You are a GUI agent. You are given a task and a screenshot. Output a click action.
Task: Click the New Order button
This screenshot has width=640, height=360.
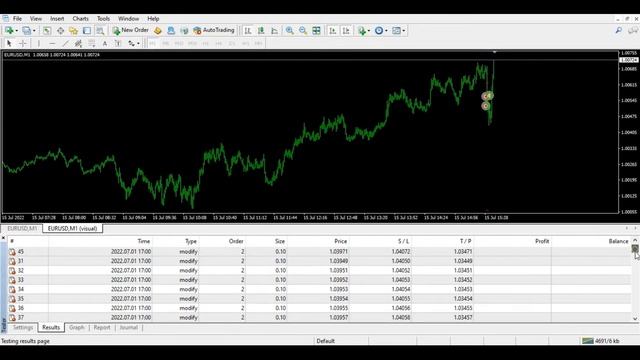point(131,31)
